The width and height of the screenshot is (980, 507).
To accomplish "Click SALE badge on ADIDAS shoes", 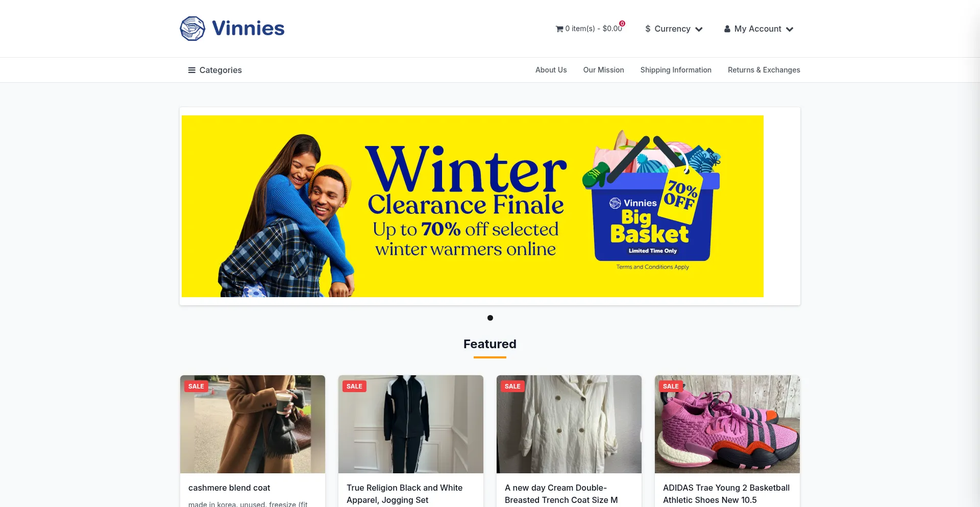I will pos(671,387).
